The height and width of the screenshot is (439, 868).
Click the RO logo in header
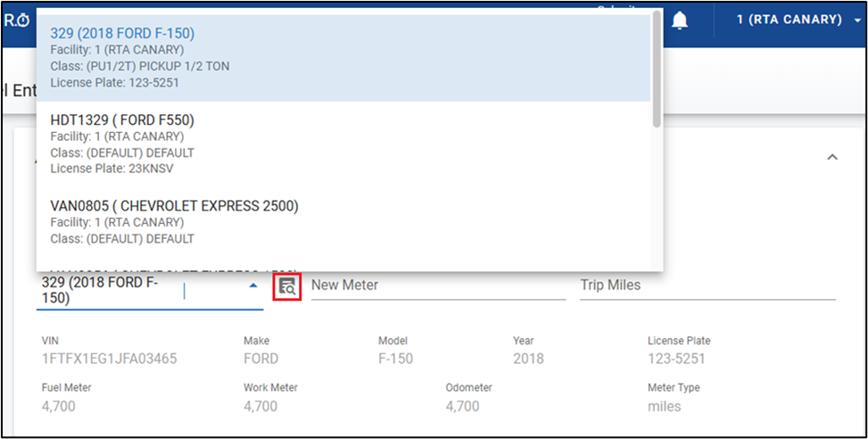tap(17, 20)
